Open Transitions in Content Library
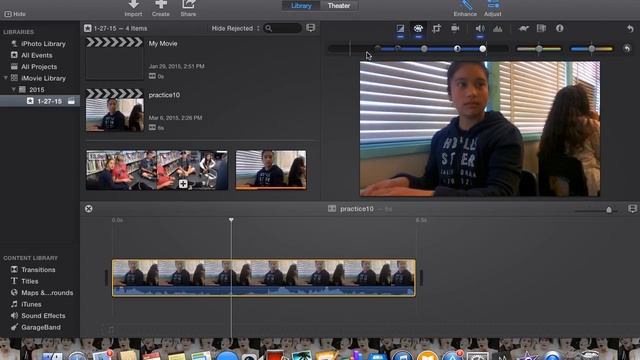Screen dimensions: 640x360 point(39,270)
